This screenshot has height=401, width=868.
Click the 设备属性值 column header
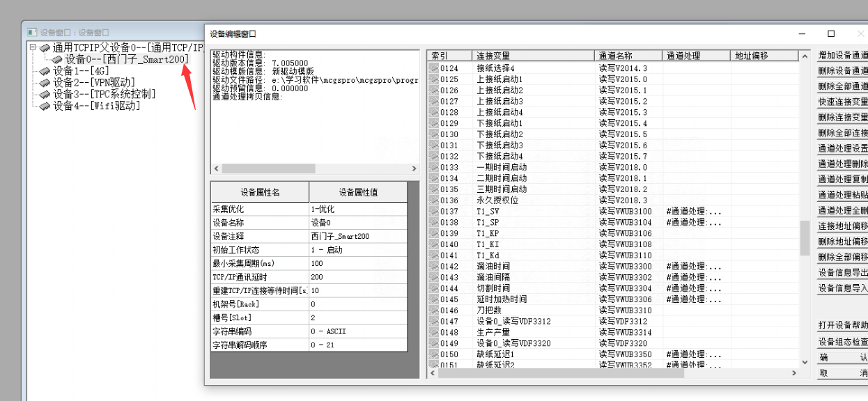[358, 192]
